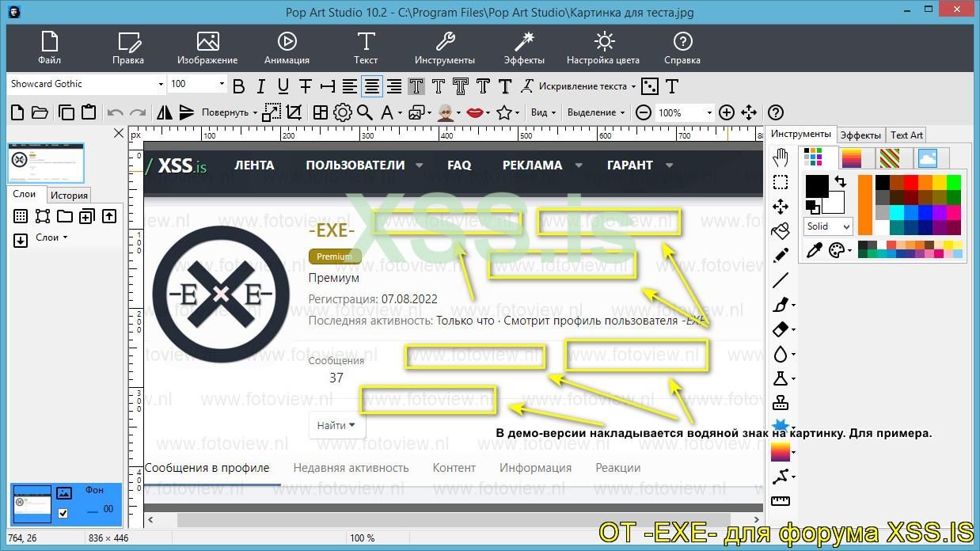The width and height of the screenshot is (980, 551).
Task: Open the gear settings icon
Action: pos(343,112)
